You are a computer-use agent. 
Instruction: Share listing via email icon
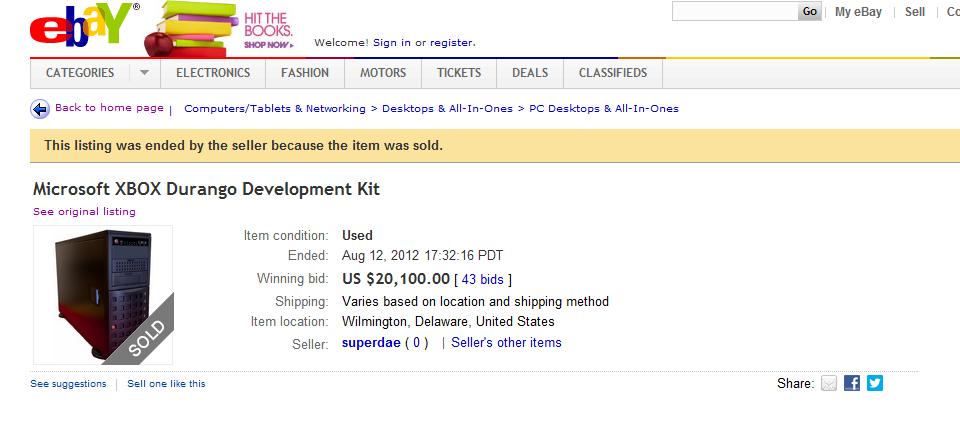[828, 383]
